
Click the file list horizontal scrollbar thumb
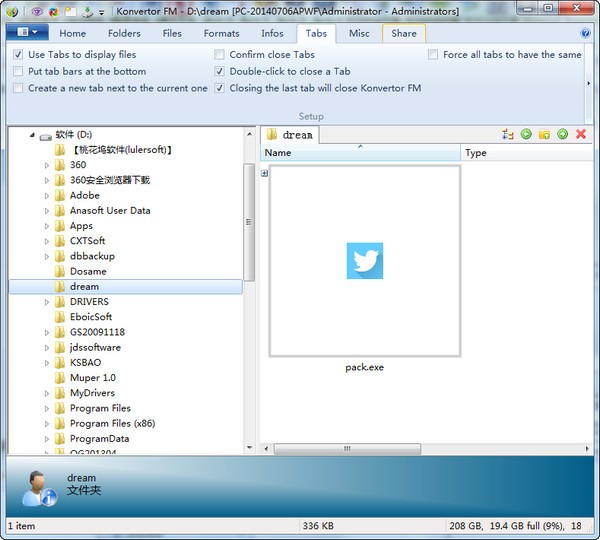click(347, 449)
